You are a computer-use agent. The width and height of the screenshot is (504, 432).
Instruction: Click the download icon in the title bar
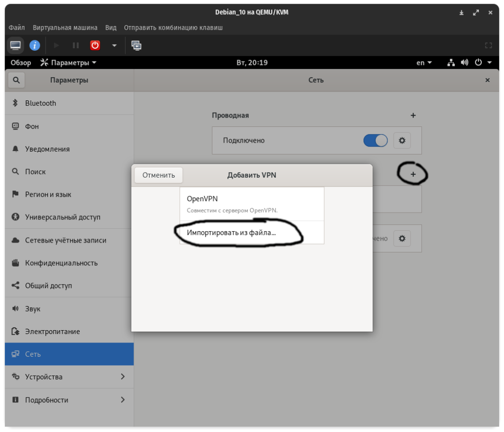(x=462, y=12)
